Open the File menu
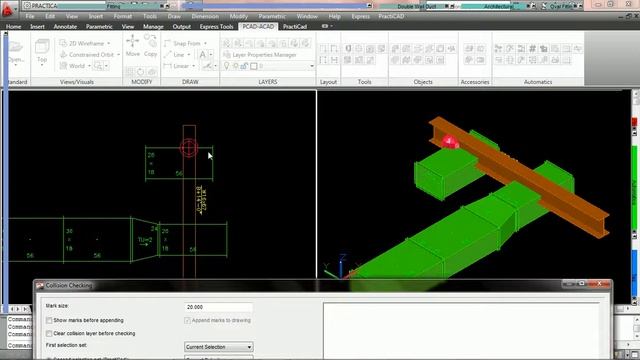The image size is (640, 360). 30,16
